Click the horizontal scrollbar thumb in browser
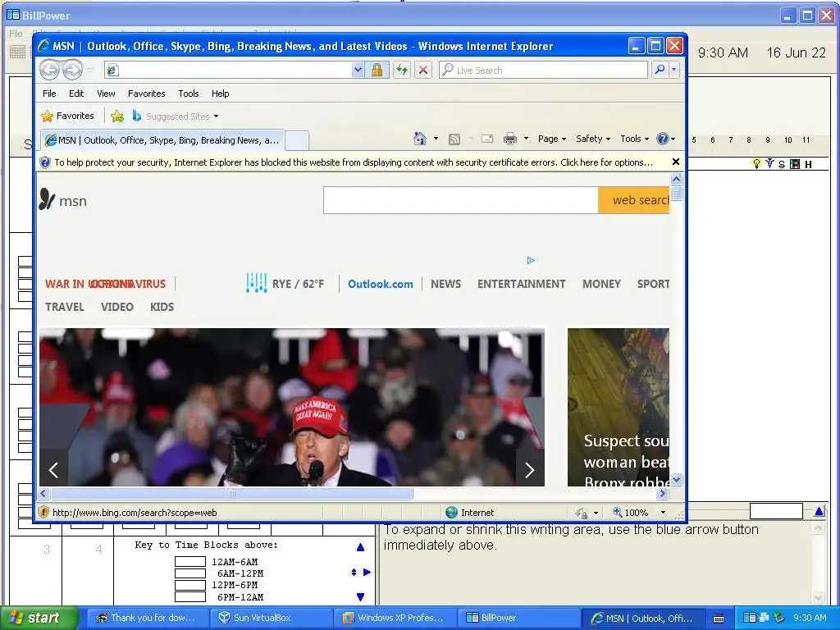Image resolution: width=840 pixels, height=630 pixels. [x=231, y=493]
